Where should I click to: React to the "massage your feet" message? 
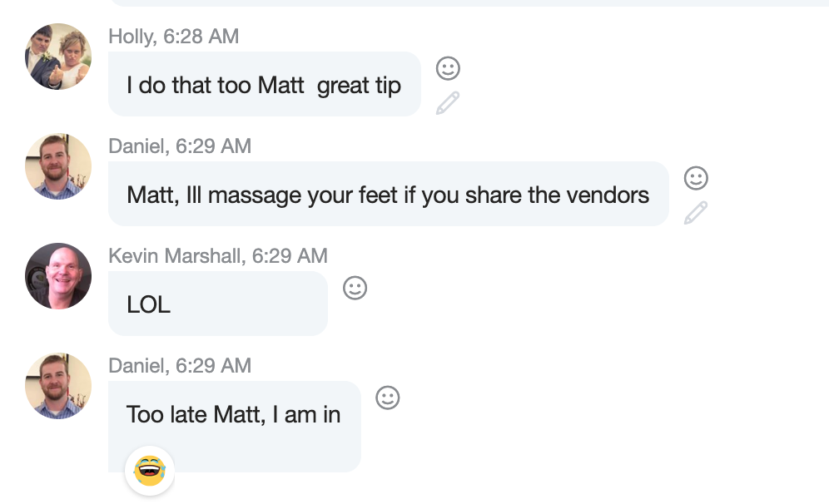click(x=696, y=178)
